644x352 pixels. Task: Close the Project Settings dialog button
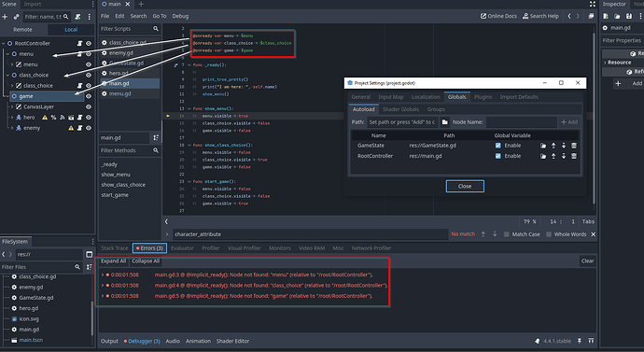pyautogui.click(x=465, y=186)
